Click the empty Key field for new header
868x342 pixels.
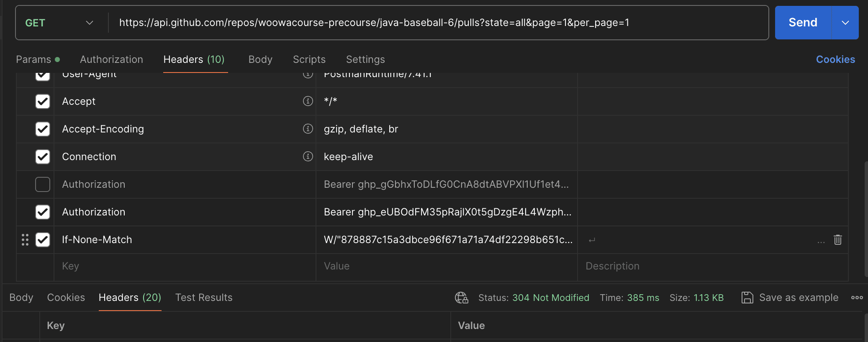[x=184, y=266]
